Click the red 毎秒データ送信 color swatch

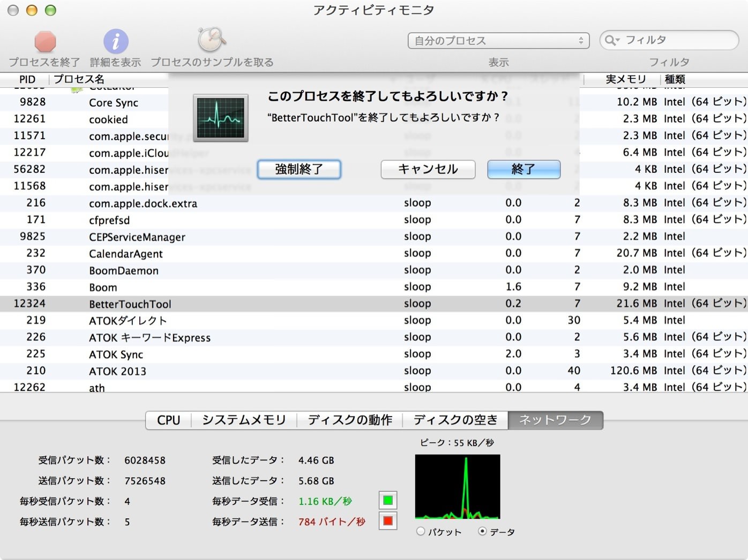(x=388, y=521)
